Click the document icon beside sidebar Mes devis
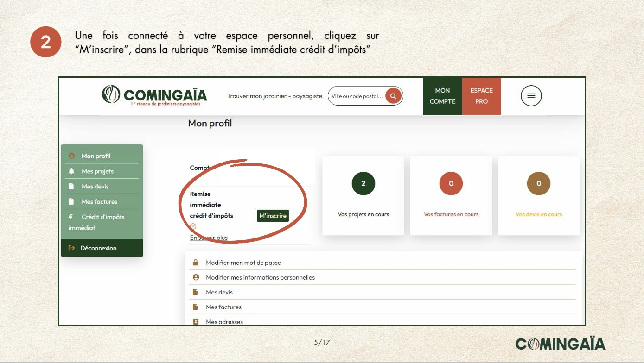The image size is (644, 363). coord(71,187)
